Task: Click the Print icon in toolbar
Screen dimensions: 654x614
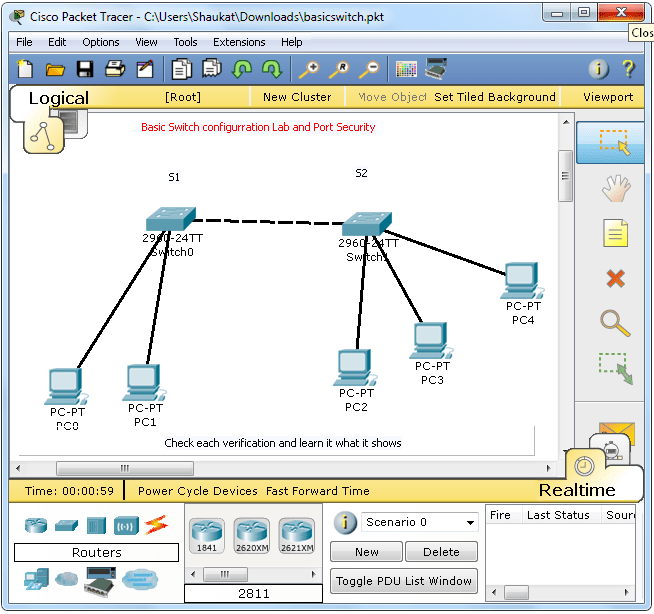Action: tap(115, 69)
